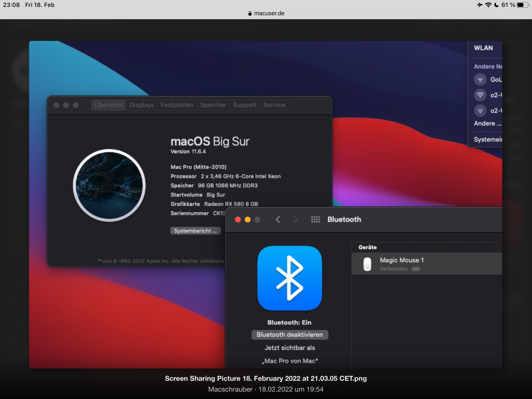This screenshot has height=399, width=532.
Task: Click the Andere Netzwerke section label
Action: (x=488, y=66)
